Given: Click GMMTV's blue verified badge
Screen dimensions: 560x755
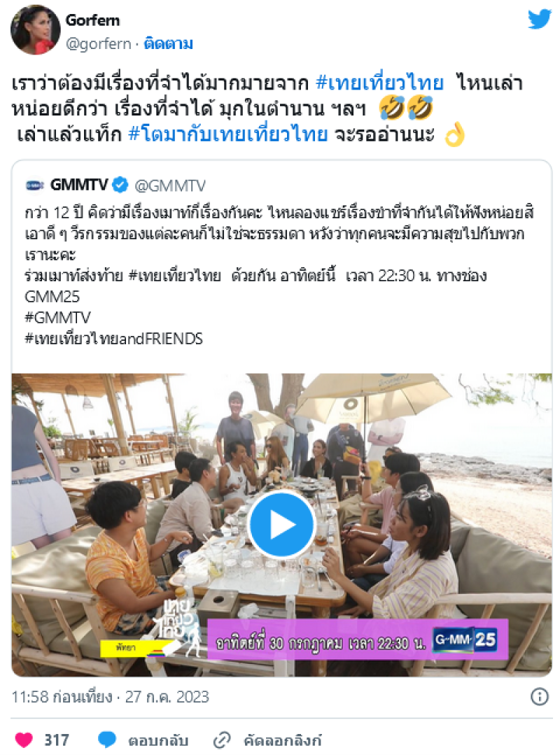Looking at the screenshot, I should coord(120,185).
